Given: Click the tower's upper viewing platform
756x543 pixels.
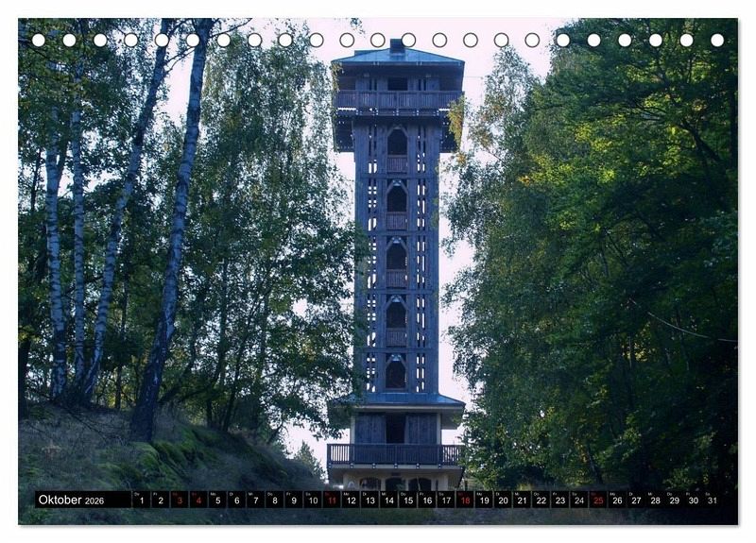Looking at the screenshot, I should pos(397,99).
